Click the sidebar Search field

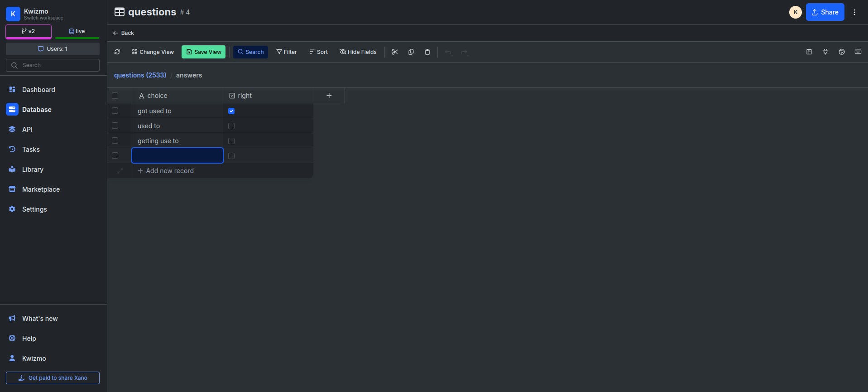53,65
